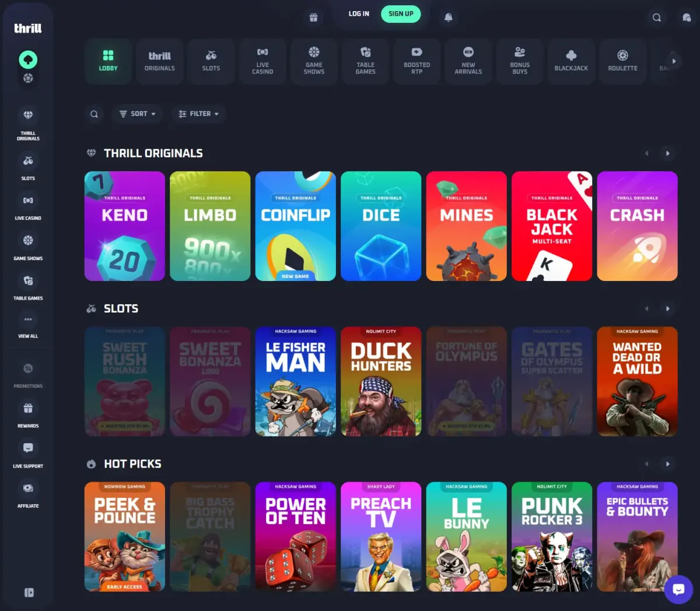Collapse the sidebar with bottom panel icon
700x611 pixels.
[x=29, y=592]
